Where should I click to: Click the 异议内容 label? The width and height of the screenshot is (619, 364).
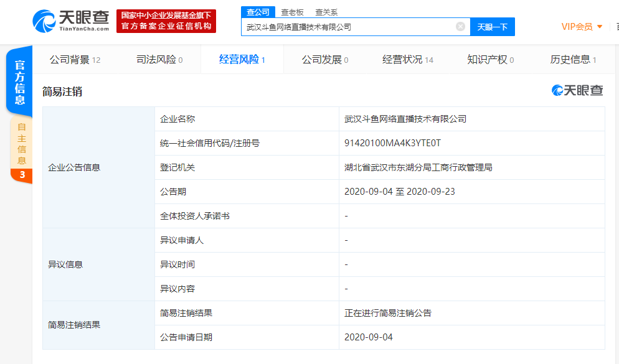coord(177,289)
